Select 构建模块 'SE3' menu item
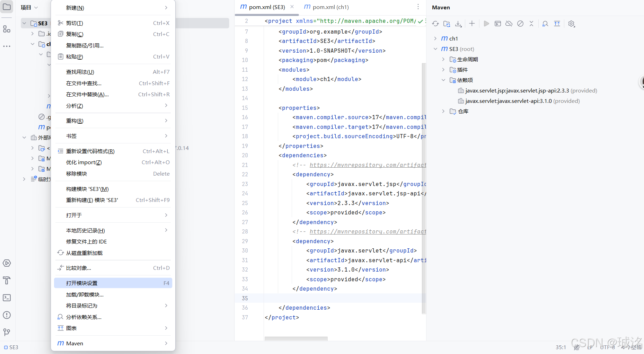The width and height of the screenshot is (644, 354). pos(113,189)
